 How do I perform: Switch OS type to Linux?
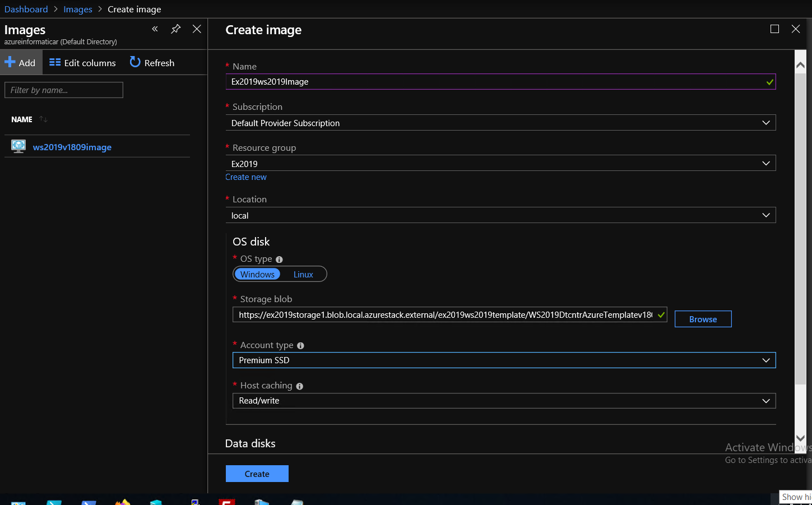click(x=303, y=274)
